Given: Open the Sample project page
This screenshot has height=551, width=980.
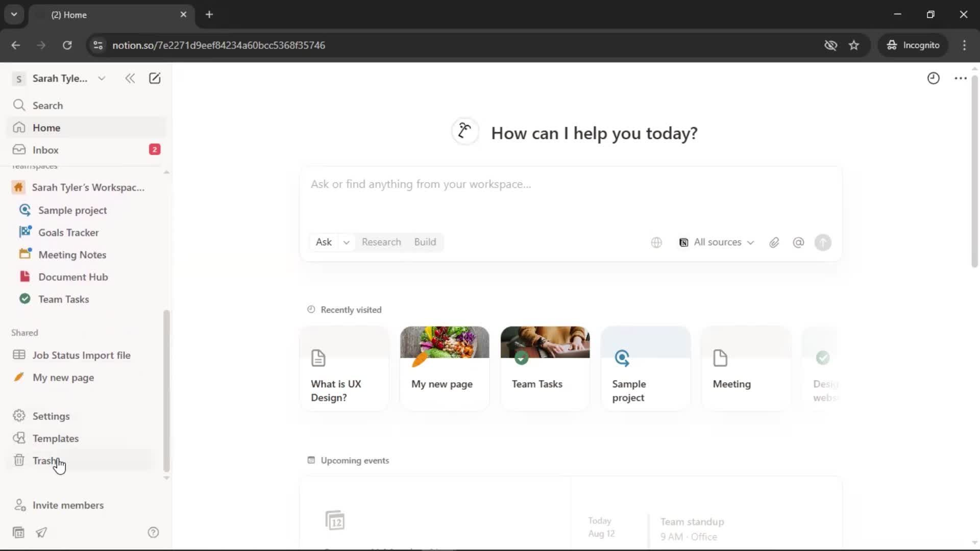Looking at the screenshot, I should click(x=86, y=210).
